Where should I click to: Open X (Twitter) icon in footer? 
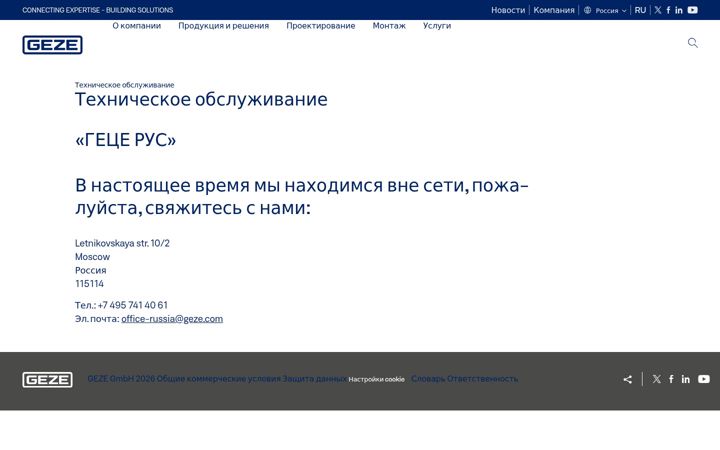(x=657, y=379)
